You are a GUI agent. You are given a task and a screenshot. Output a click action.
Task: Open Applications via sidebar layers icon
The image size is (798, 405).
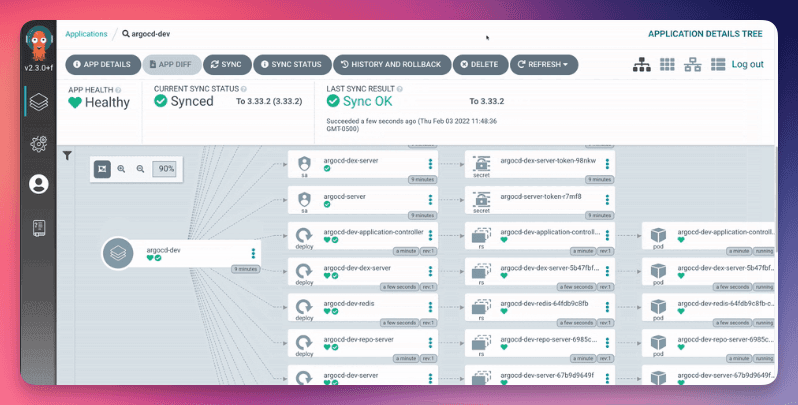pos(39,102)
